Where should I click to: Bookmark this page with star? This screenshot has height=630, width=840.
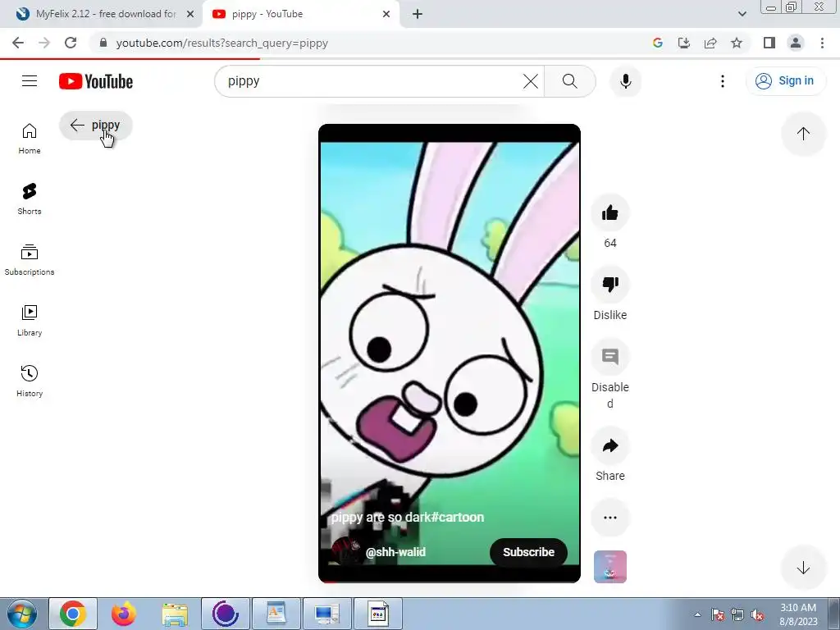(x=737, y=43)
